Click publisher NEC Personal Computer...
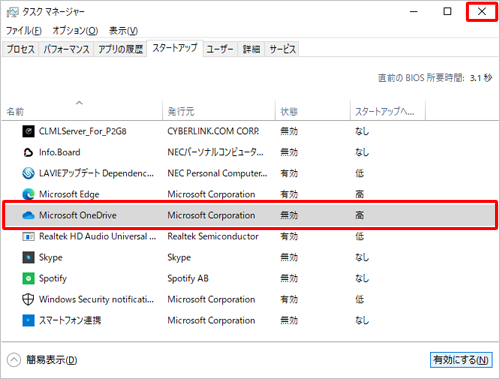The height and width of the screenshot is (379, 500). pyautogui.click(x=217, y=173)
